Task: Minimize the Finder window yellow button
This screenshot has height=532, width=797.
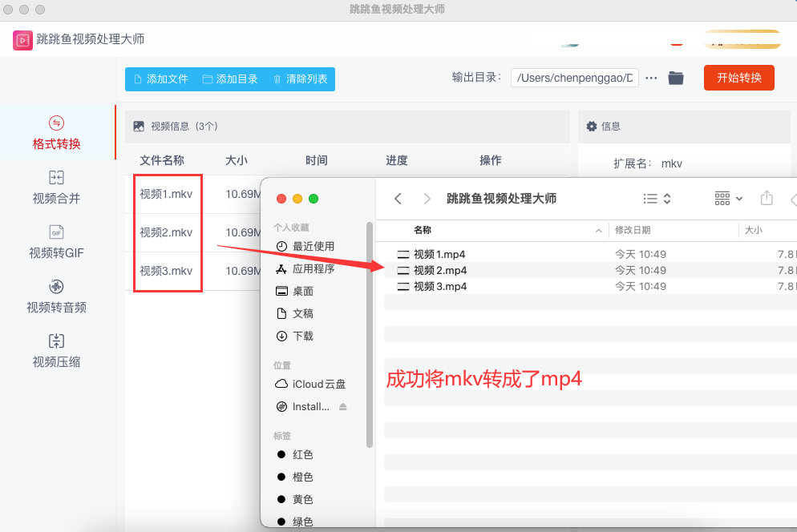Action: 297,199
